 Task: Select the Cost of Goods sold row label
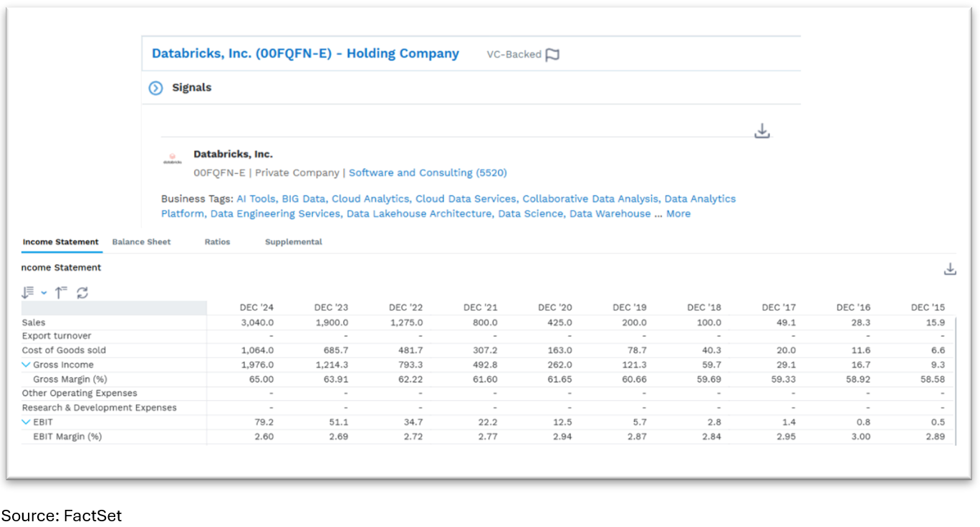pos(64,350)
